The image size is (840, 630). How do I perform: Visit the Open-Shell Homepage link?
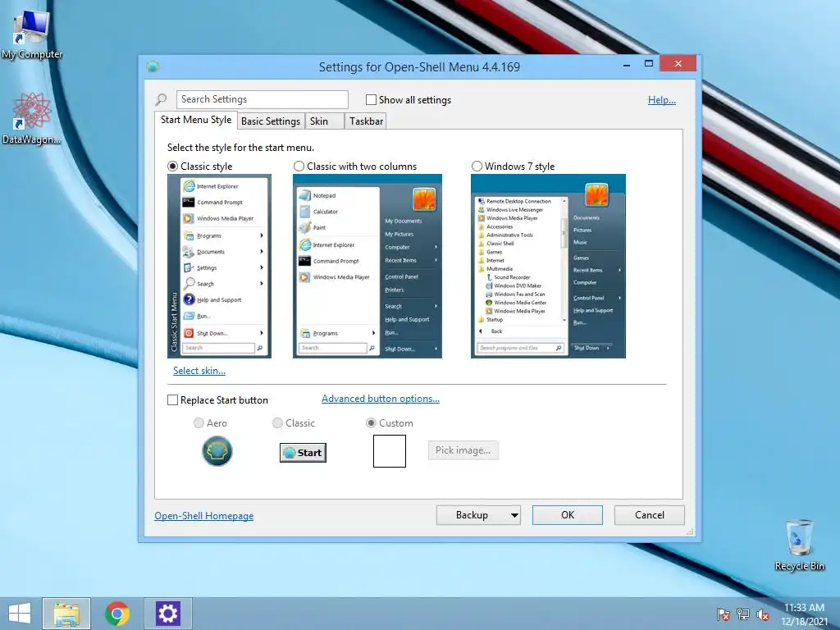coord(204,516)
